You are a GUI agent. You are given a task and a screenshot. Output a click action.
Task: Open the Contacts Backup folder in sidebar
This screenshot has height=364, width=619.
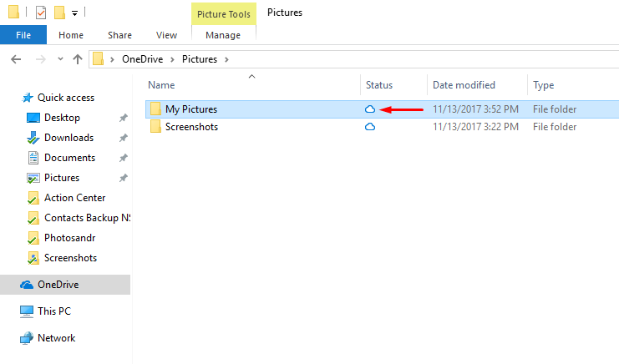pos(87,218)
